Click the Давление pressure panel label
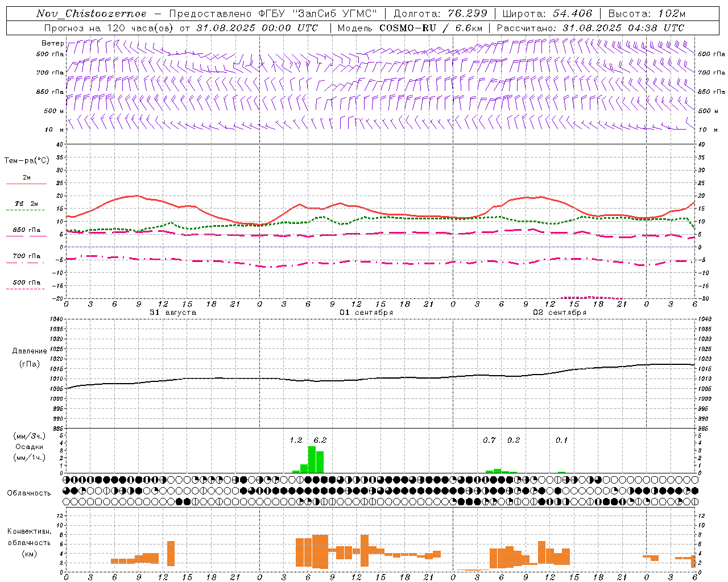Viewport: 728px width, 582px height. [30, 351]
